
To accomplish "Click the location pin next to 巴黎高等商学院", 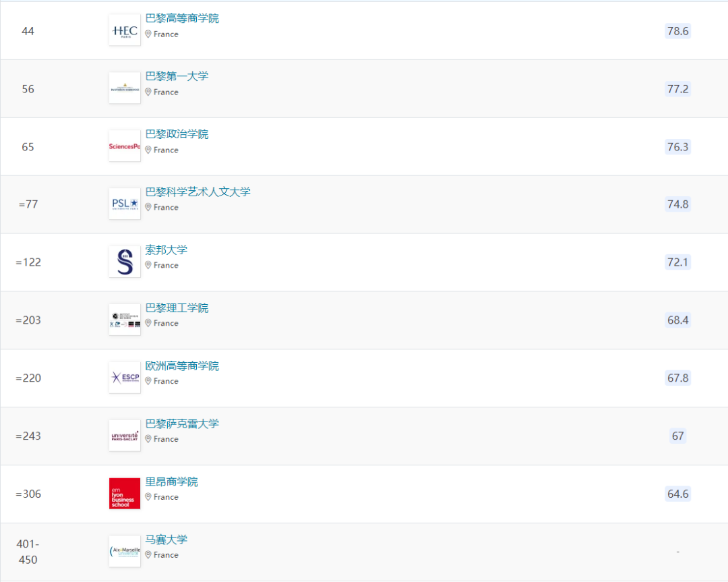I will coord(148,34).
